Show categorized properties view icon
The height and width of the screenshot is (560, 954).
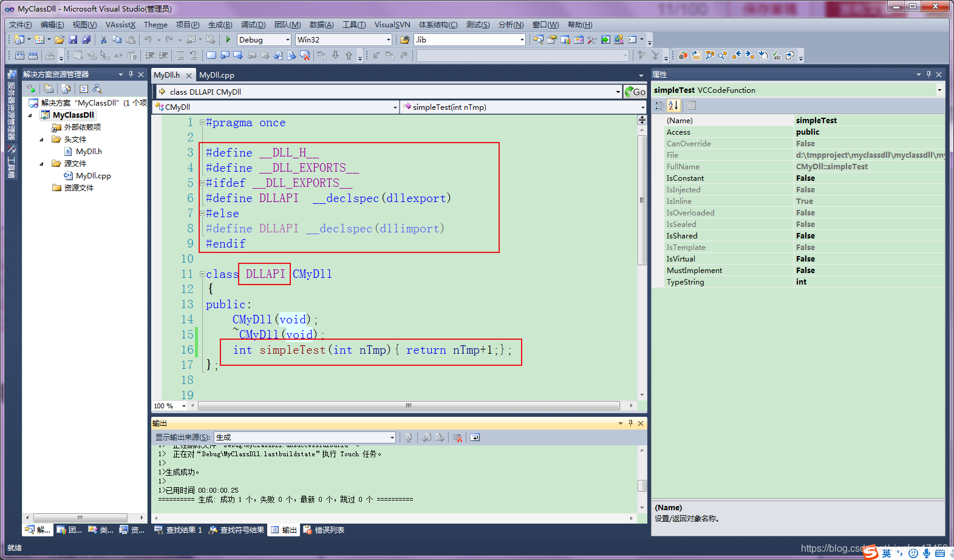tap(659, 106)
